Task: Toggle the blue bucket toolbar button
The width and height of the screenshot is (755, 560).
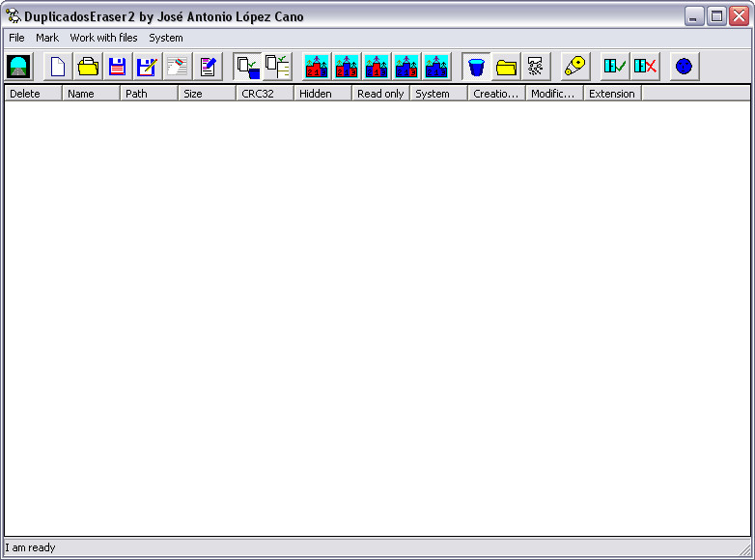Action: 476,67
